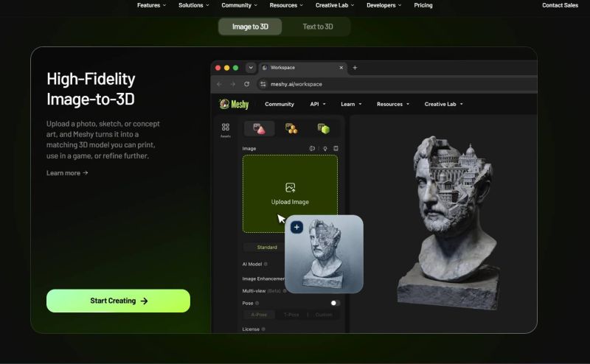Click the browser forward arrow in mockup
Image resolution: width=590 pixels, height=364 pixels.
[x=233, y=84]
